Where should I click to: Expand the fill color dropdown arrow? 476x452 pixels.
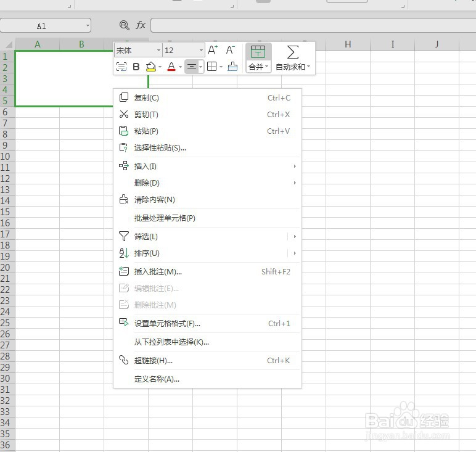click(x=160, y=67)
